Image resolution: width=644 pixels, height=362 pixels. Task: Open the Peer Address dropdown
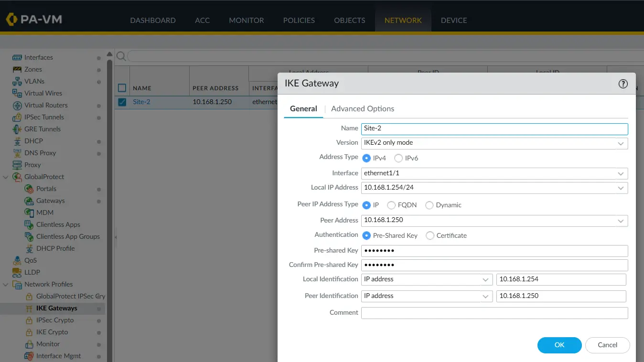click(x=621, y=221)
